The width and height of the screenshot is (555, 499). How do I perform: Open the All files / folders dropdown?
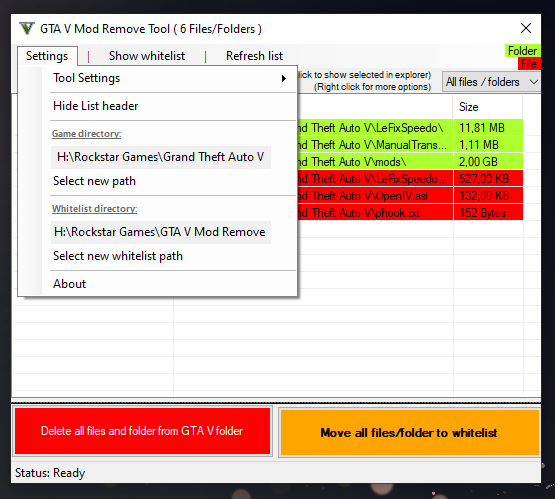pos(491,82)
